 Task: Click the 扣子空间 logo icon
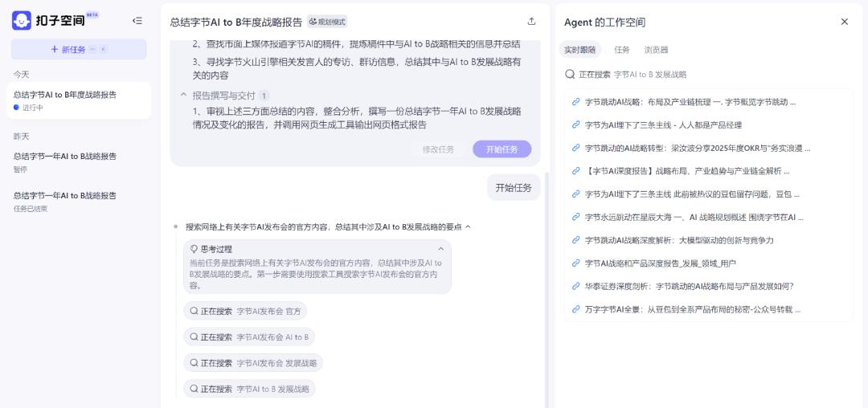(21, 21)
